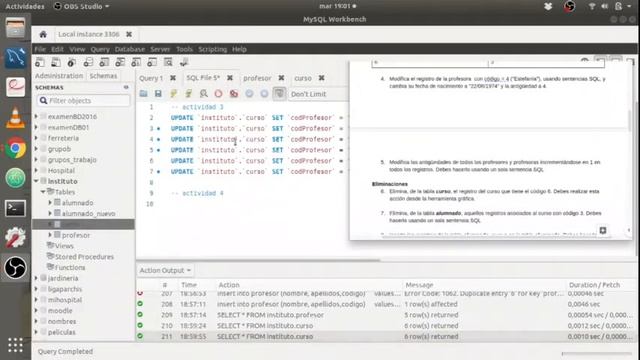The width and height of the screenshot is (640, 360).
Task: Open the Don't Limit rows dropdown
Action: pos(318,94)
